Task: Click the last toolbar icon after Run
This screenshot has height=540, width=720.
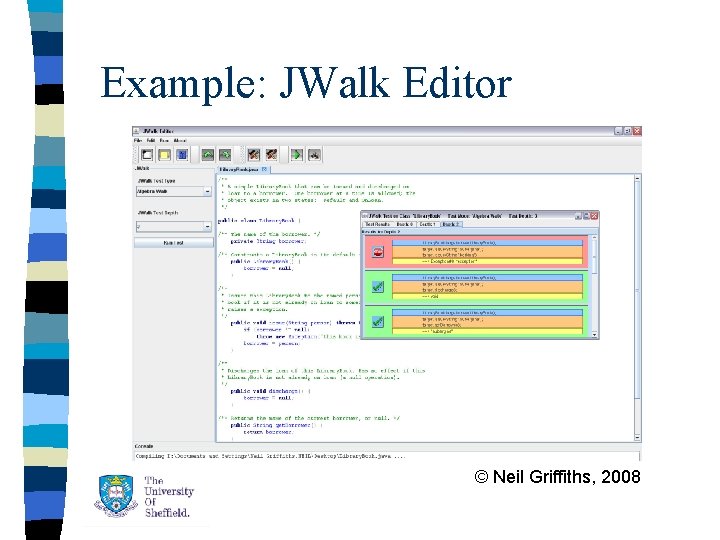Action: 315,155
